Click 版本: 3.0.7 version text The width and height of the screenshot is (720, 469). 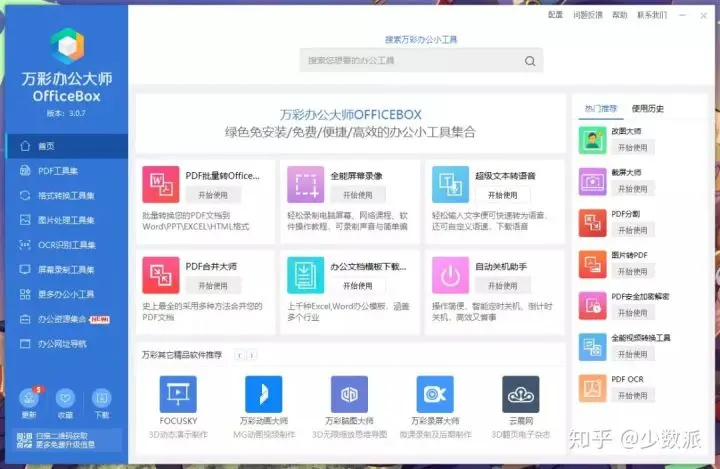click(x=66, y=113)
